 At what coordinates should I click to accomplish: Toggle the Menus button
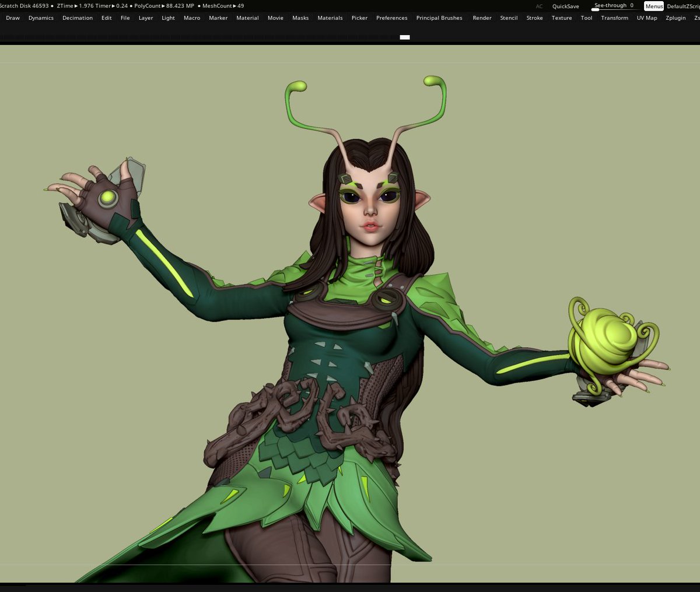point(654,6)
